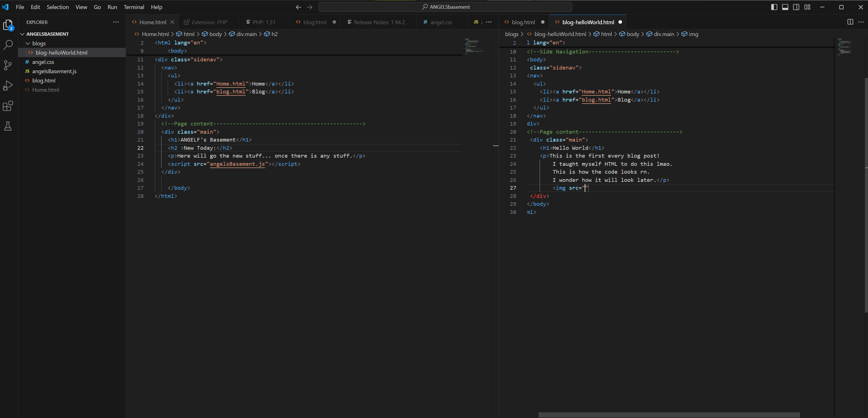Open the Terminal menu
Image resolution: width=868 pixels, height=418 pixels.
tap(134, 7)
